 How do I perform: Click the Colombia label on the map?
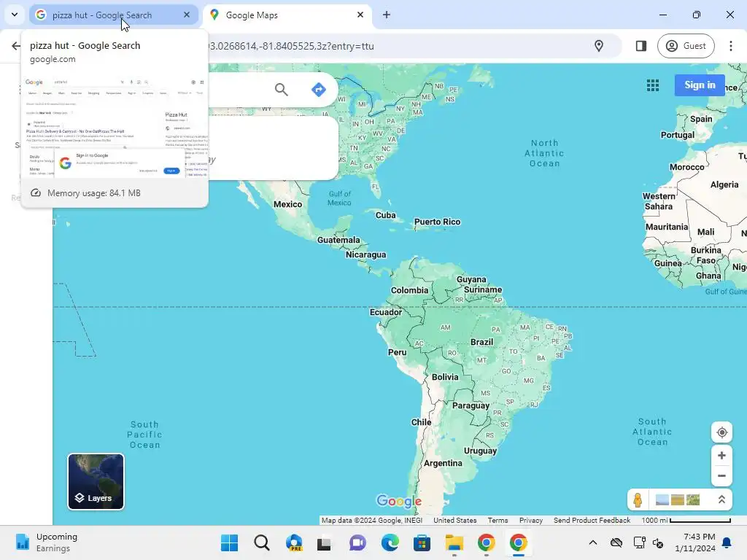(409, 290)
